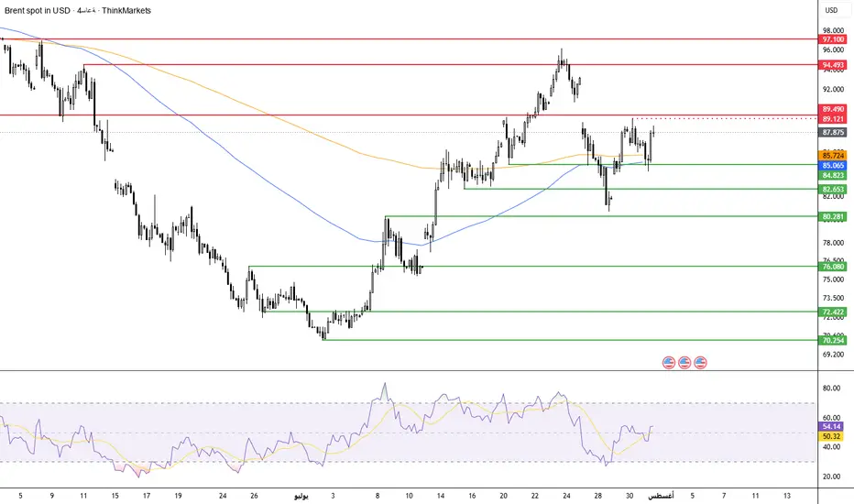Select the green support line at 70.254
The image size is (854, 504).
pos(570,340)
